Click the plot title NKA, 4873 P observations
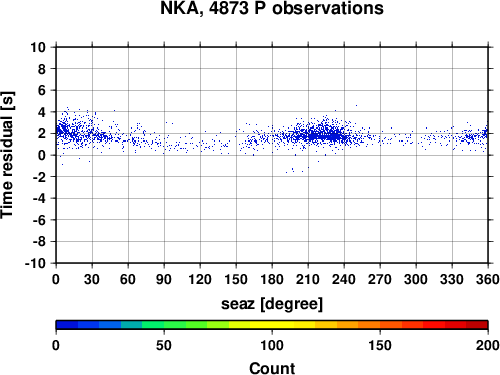 [x=272, y=8]
